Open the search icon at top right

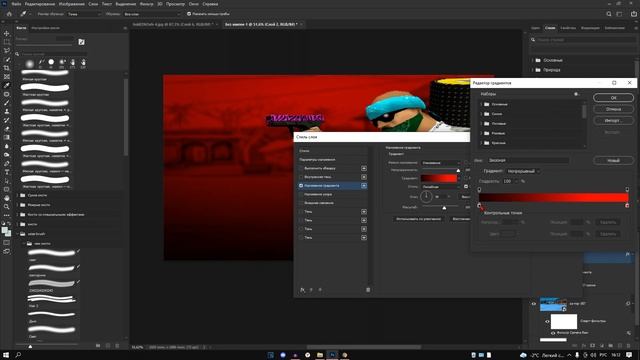609,14
